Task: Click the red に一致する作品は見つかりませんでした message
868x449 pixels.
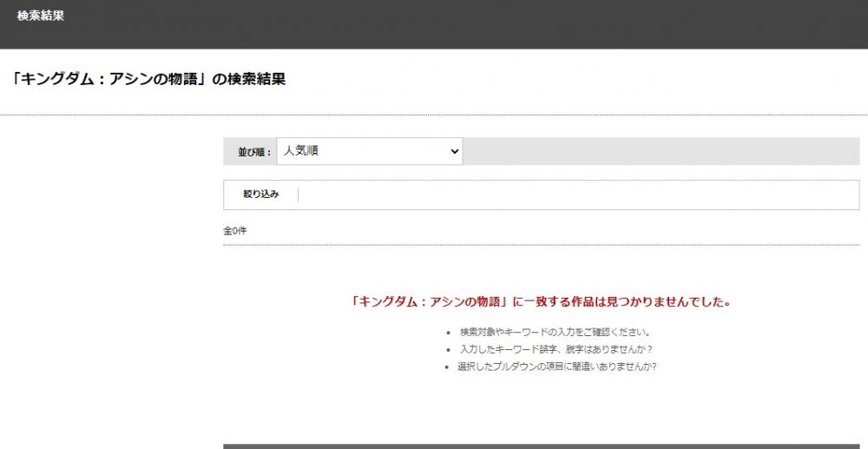Action: 541,302
